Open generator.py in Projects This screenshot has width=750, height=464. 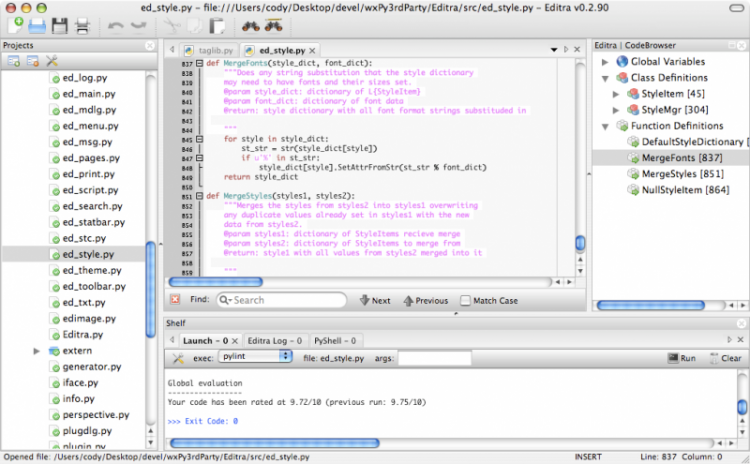pyautogui.click(x=92, y=367)
